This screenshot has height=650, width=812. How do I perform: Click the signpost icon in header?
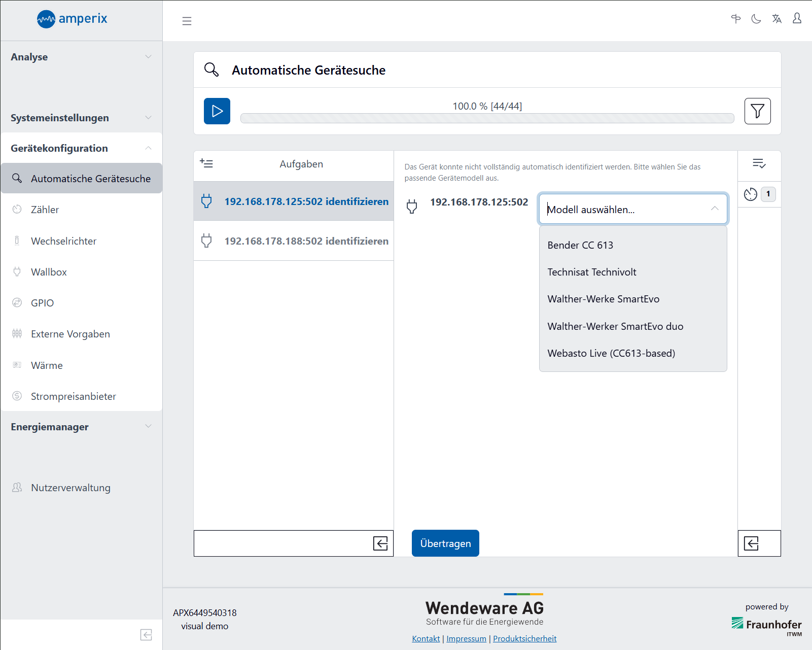coord(735,19)
